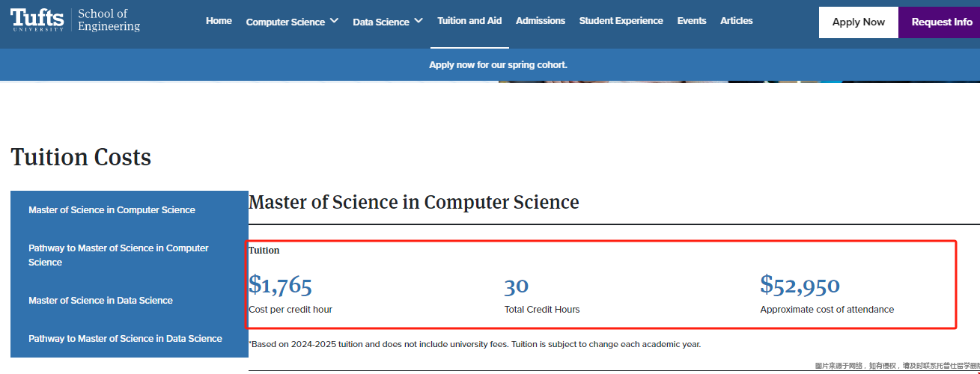Expand the Computer Science menu chevron

[x=334, y=21]
